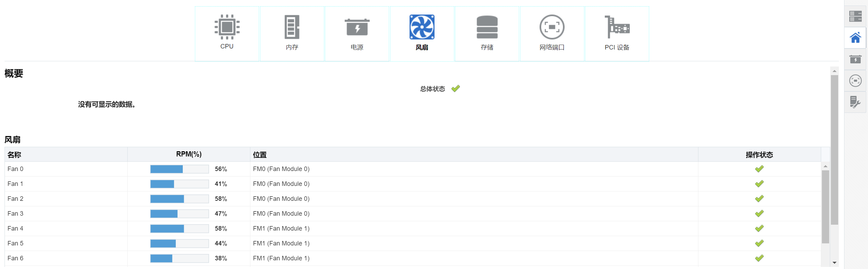868x269 pixels.
Task: Click the page scrollbar down arrow
Action: tap(834, 263)
